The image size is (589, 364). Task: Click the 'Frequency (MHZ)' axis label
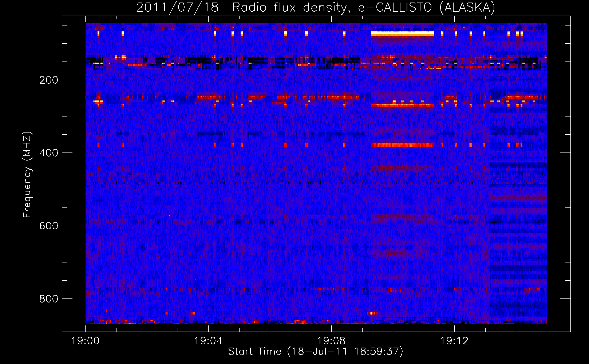[x=27, y=174]
